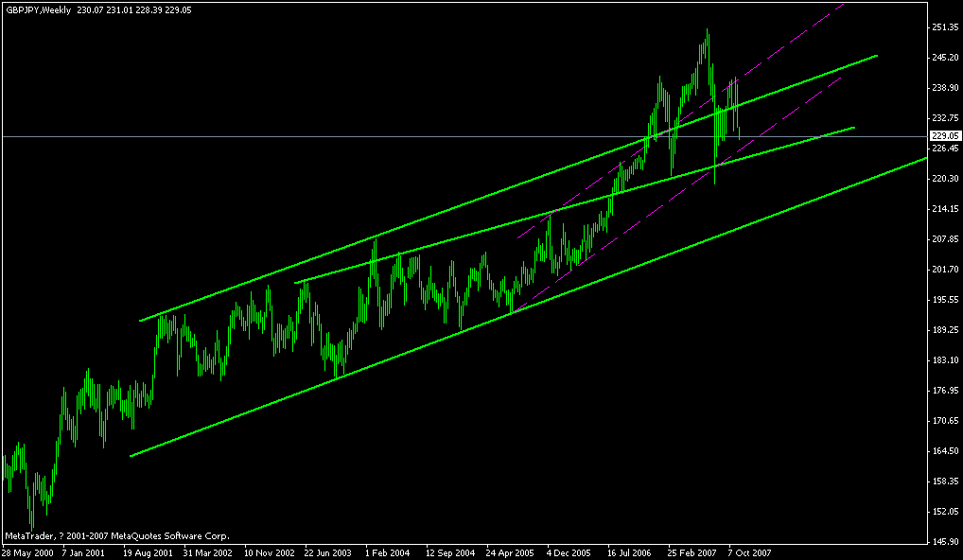963x560 pixels.
Task: Select the 251.35 price axis label
Action: pyautogui.click(x=945, y=27)
